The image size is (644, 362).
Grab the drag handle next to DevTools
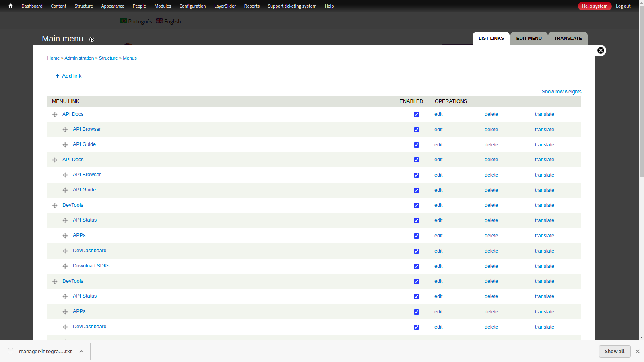(55, 205)
